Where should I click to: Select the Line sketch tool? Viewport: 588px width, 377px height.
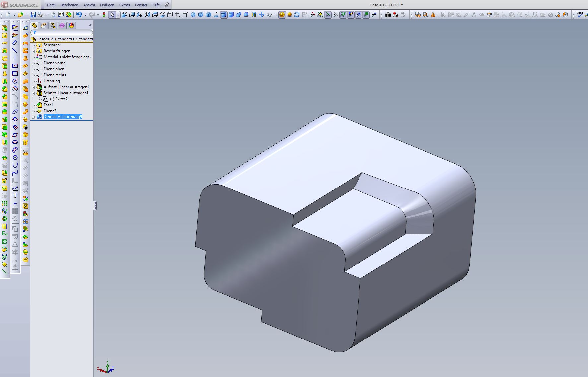coord(15,51)
